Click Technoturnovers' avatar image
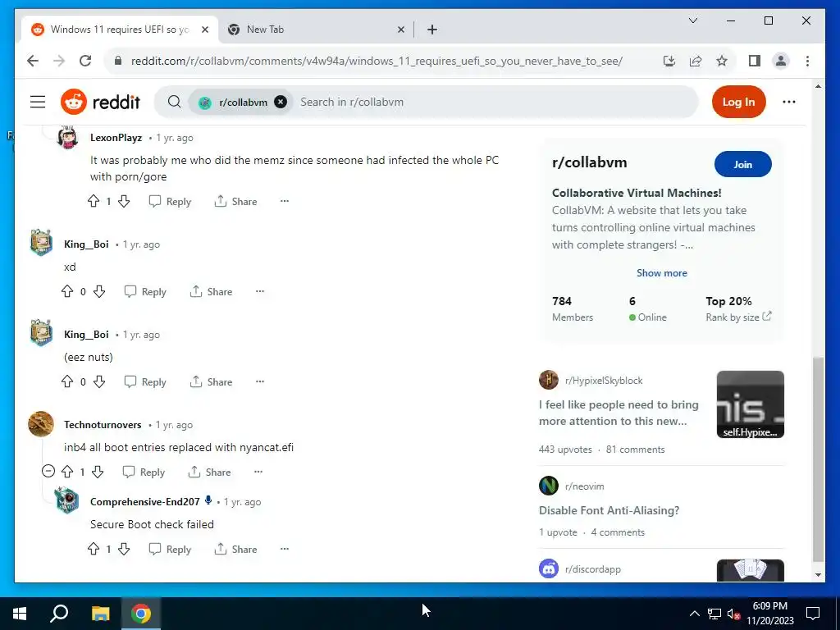This screenshot has width=840, height=630. coord(41,424)
